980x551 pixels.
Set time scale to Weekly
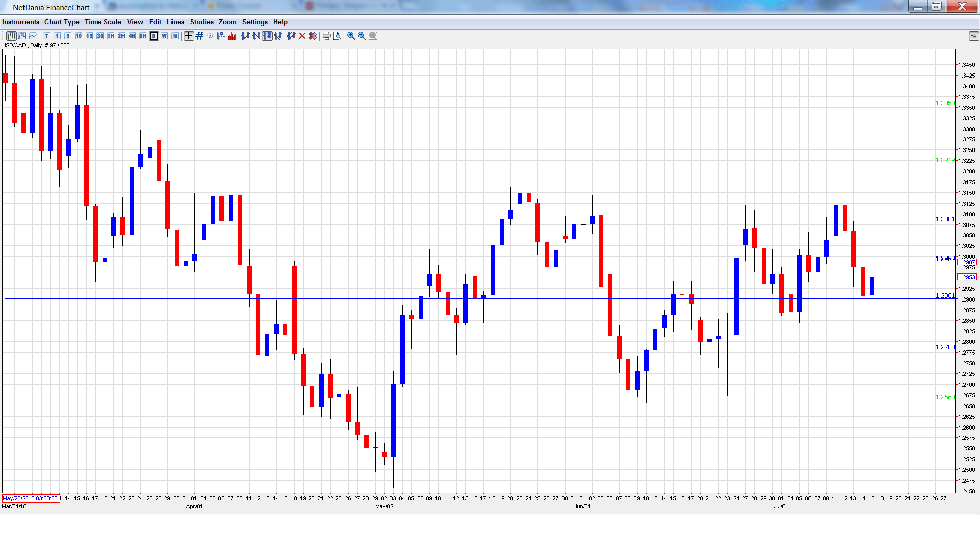pos(164,36)
